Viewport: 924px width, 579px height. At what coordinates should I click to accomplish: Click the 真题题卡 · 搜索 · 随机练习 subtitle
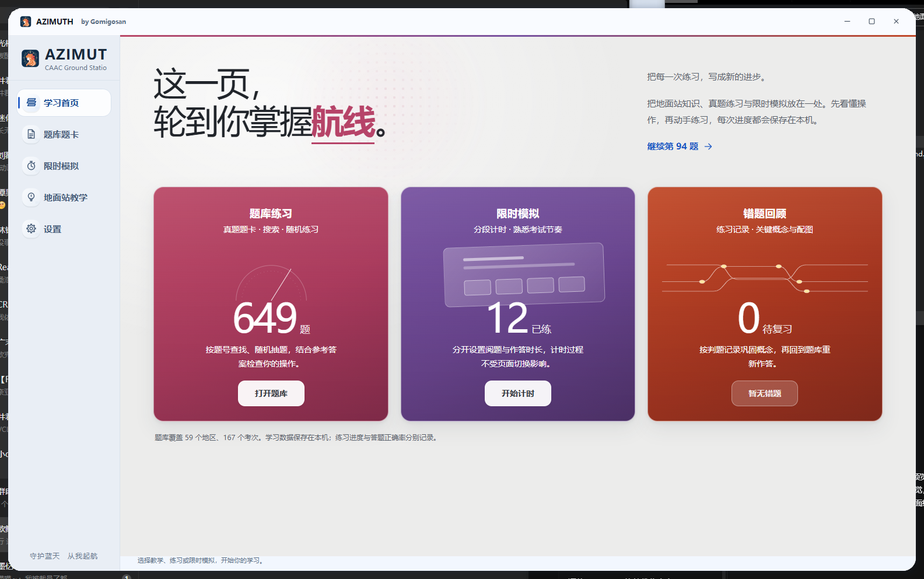(x=271, y=229)
